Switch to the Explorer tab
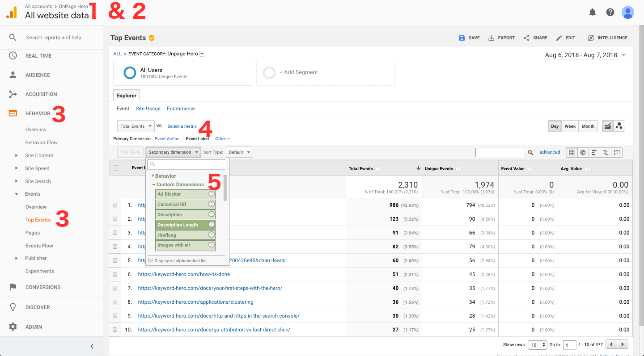This screenshot has width=644, height=356. (x=127, y=96)
